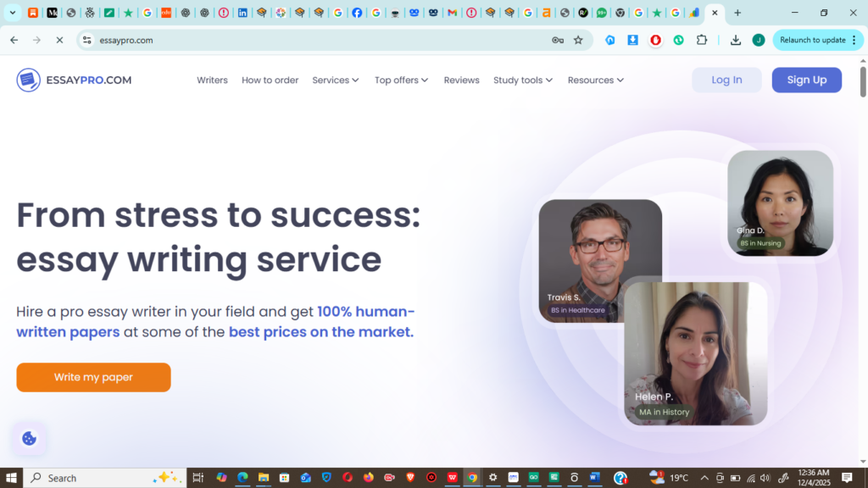The width and height of the screenshot is (868, 488).
Task: Click the EssayPro.com logo
Action: pyautogui.click(x=74, y=80)
